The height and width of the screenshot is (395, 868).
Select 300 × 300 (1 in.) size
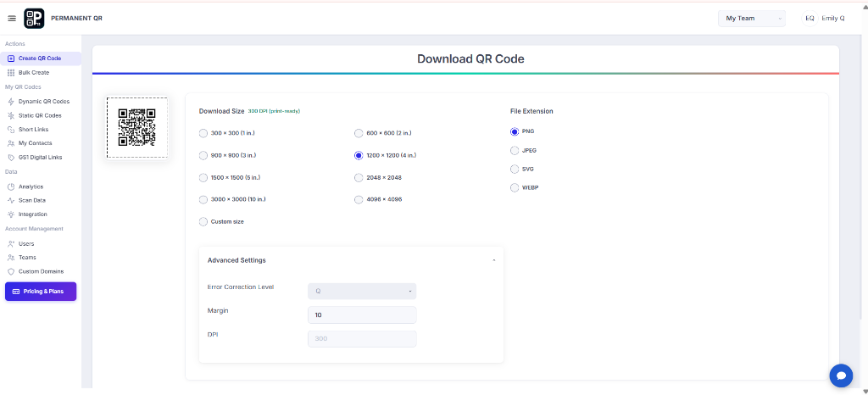tap(203, 133)
